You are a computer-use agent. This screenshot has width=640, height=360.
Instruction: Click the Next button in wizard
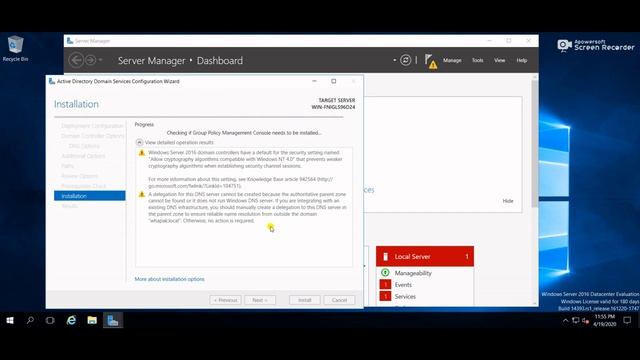(x=260, y=300)
